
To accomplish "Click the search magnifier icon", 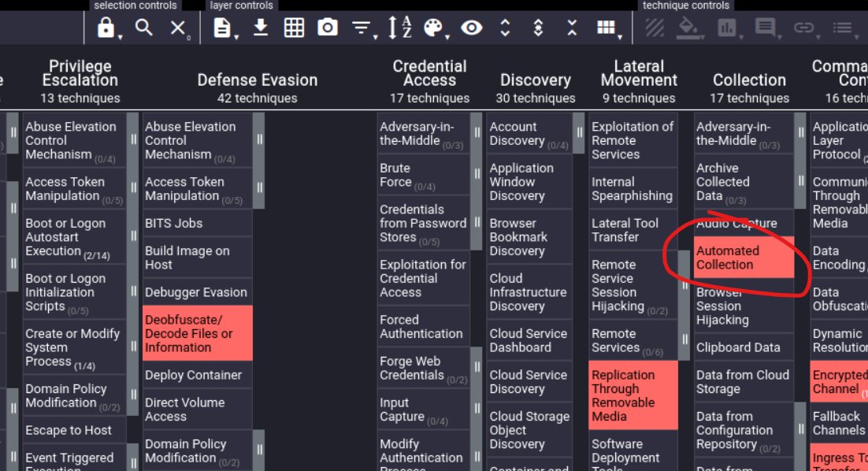I will (x=144, y=27).
